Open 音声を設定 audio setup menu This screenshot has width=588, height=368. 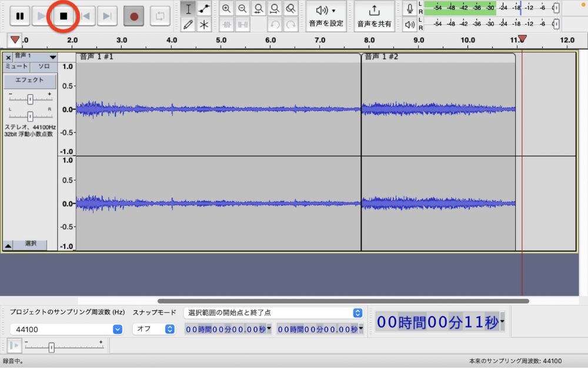(x=326, y=16)
